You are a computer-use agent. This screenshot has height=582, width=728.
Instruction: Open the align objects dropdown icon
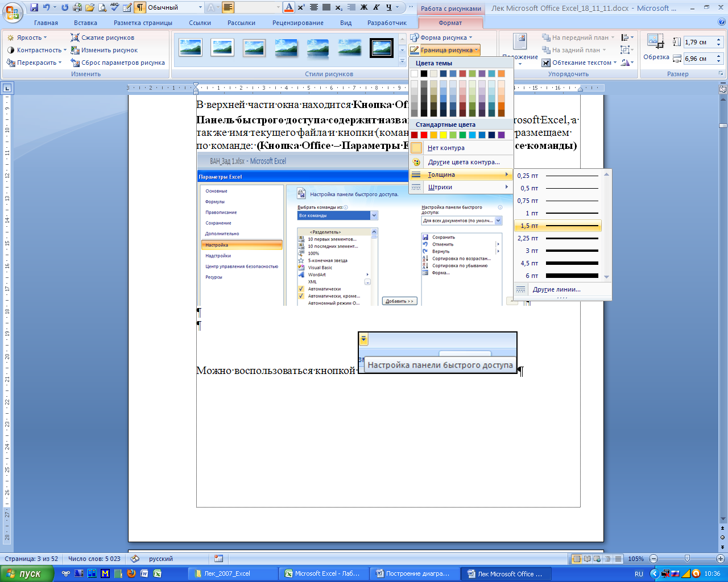[x=628, y=38]
